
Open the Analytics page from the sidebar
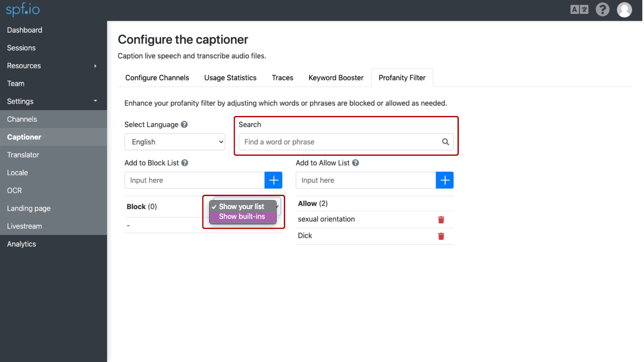[21, 244]
